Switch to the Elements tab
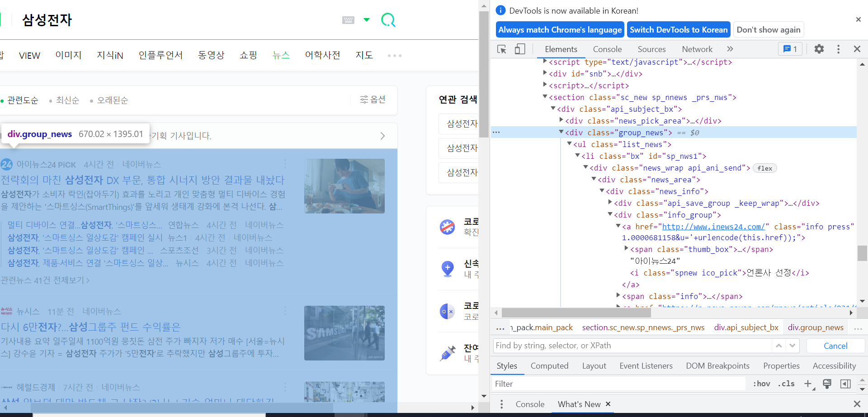The height and width of the screenshot is (417, 868). (561, 49)
